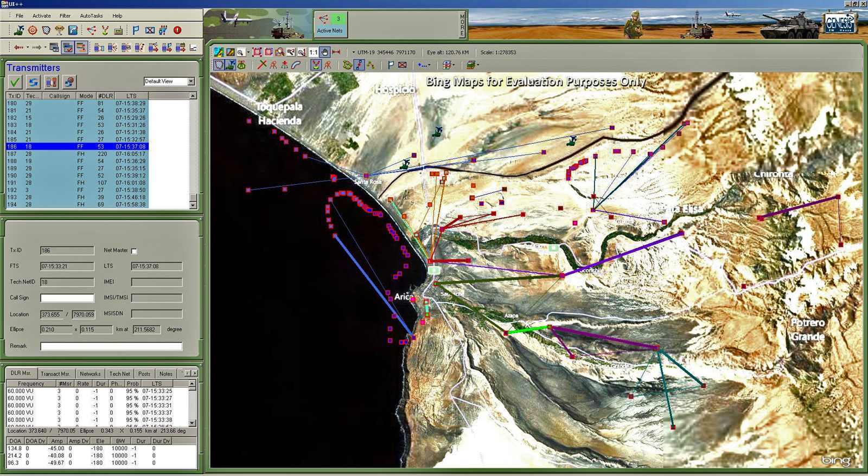Click the red target icon in main toolbar
Viewport: 868px width, 476px height.
[x=33, y=30]
